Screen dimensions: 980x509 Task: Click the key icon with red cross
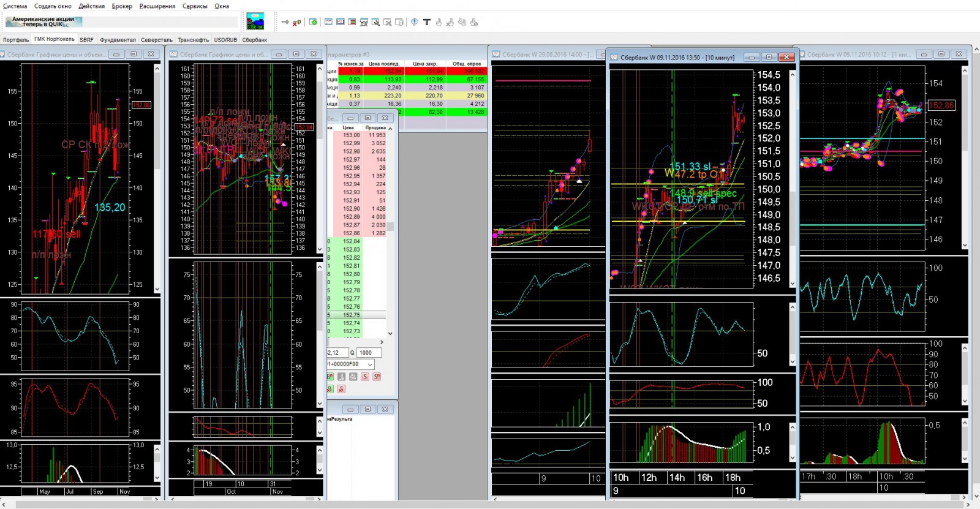point(296,22)
